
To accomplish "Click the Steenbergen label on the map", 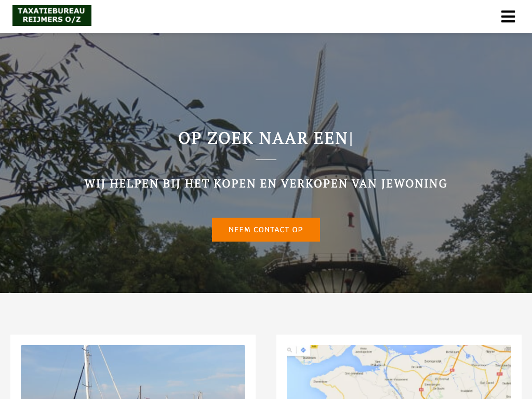I will pos(432,384).
